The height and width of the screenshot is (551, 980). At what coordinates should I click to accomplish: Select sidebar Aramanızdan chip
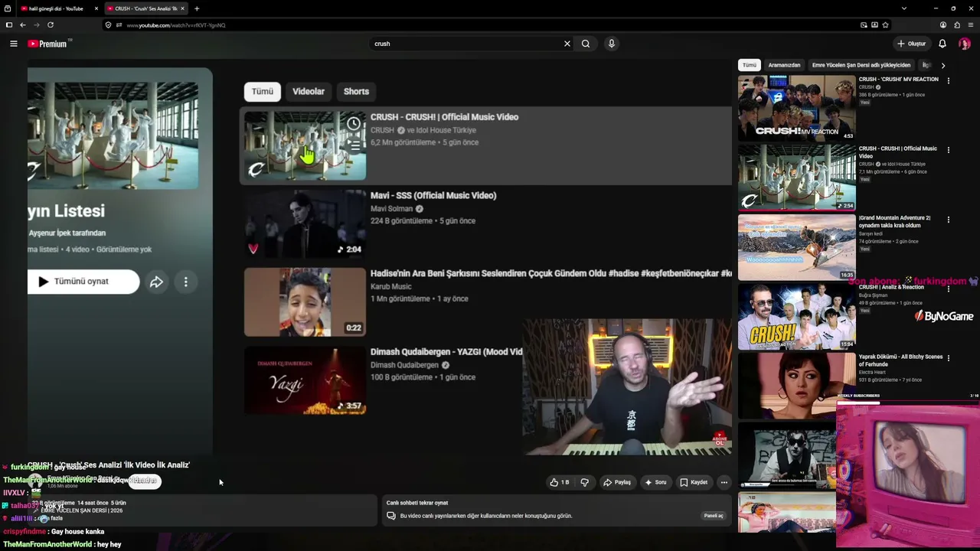pyautogui.click(x=784, y=65)
